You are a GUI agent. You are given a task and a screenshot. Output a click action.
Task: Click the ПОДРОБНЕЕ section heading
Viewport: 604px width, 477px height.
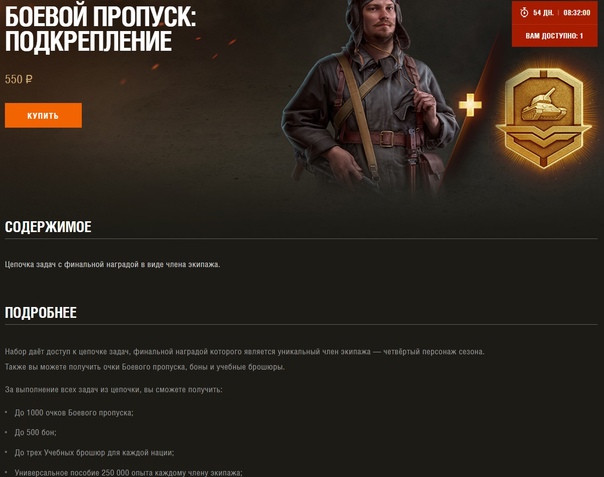click(40, 312)
